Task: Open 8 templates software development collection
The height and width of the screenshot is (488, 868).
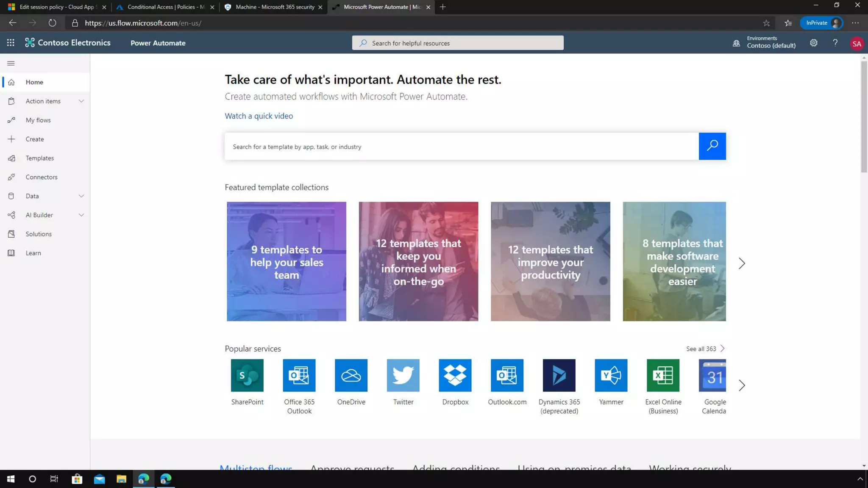Action: pos(674,261)
